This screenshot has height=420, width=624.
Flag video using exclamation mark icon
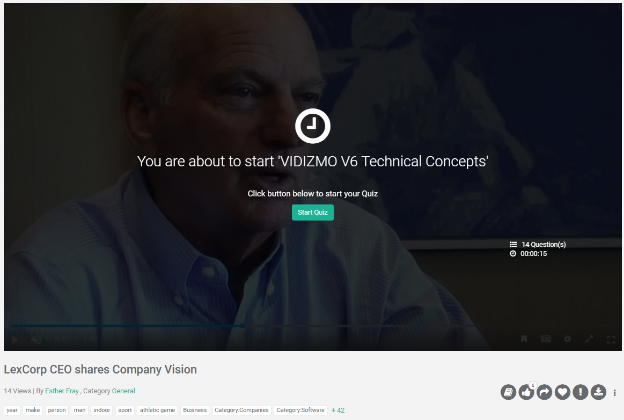coord(580,392)
